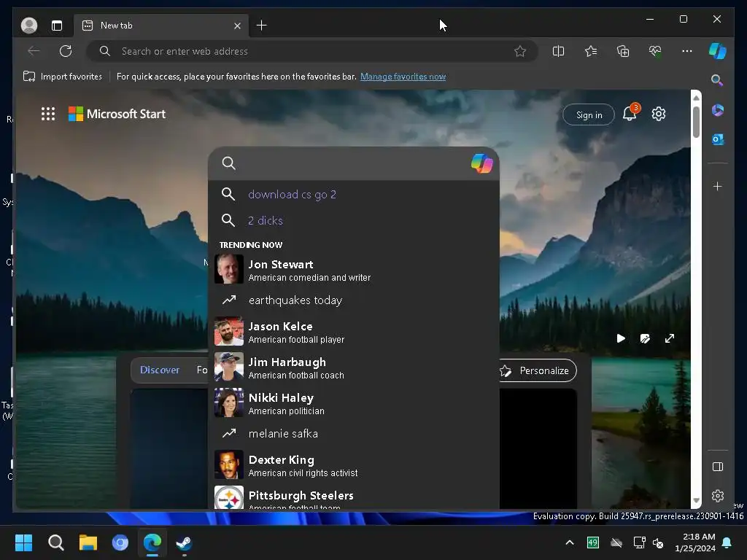747x560 pixels.
Task: Open Copilot icon in Edge toolbar
Action: [x=718, y=51]
